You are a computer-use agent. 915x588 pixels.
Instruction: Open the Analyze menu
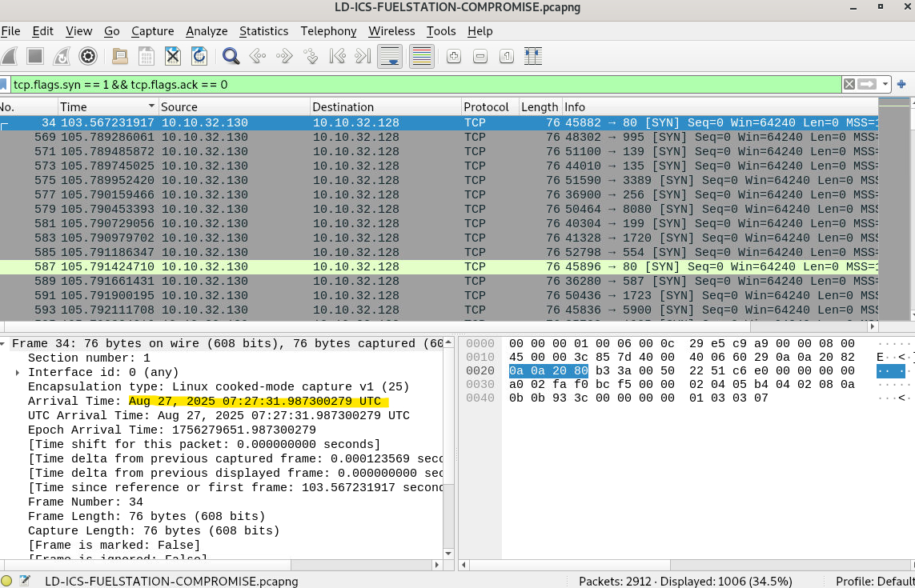pyautogui.click(x=207, y=31)
